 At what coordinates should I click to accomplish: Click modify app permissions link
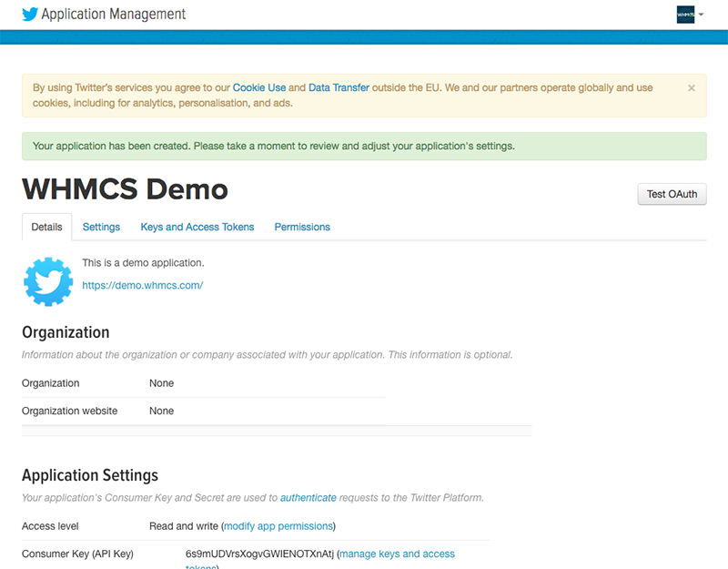(278, 526)
